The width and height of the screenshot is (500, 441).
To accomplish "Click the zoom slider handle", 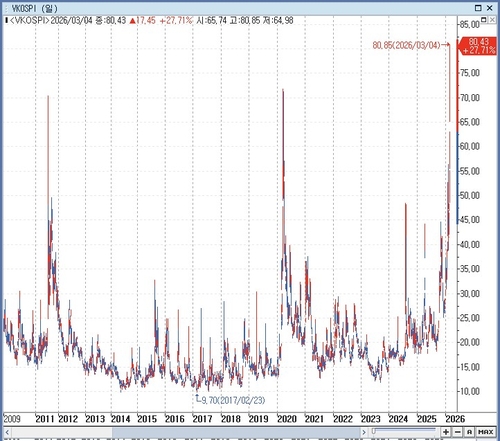I will [x=374, y=431].
